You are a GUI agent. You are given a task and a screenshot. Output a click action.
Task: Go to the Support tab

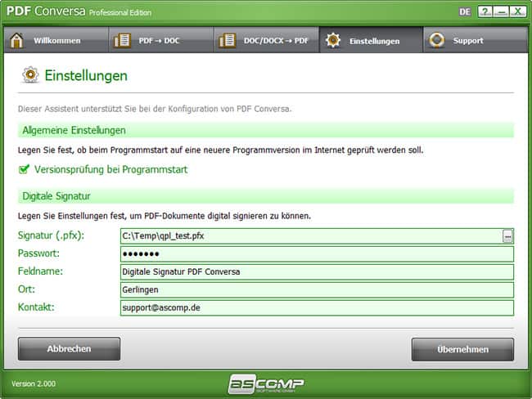[x=476, y=40]
